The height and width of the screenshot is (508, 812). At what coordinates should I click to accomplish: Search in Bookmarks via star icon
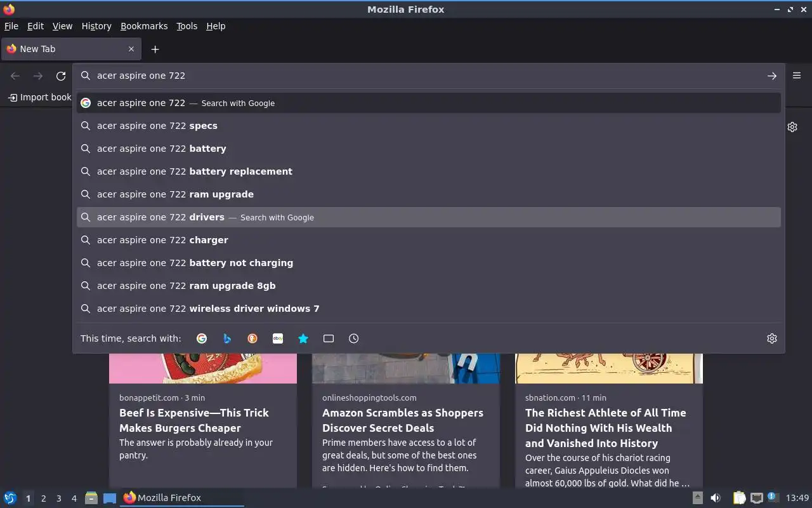(303, 338)
